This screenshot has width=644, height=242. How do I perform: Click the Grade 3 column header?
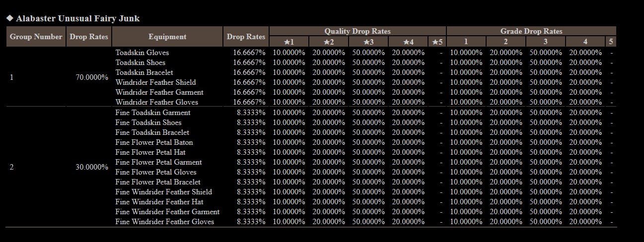545,42
